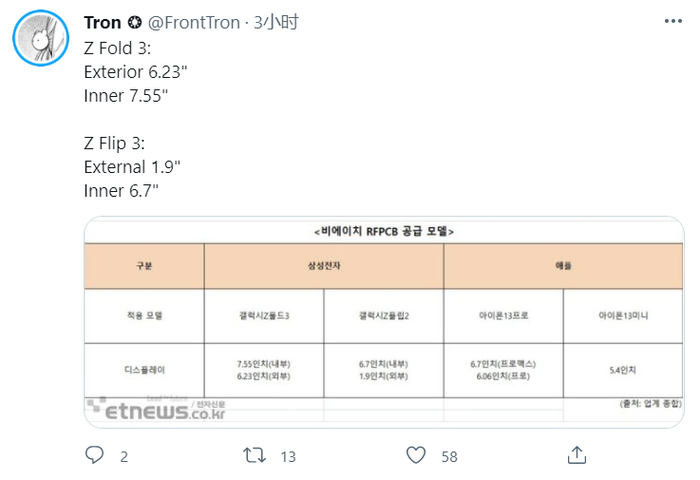The width and height of the screenshot is (700, 480).
Task: Click the 5.4인치 display cell
Action: click(624, 369)
